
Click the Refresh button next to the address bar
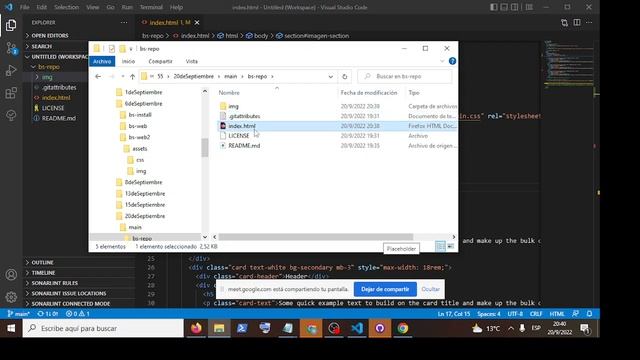pyautogui.click(x=344, y=76)
